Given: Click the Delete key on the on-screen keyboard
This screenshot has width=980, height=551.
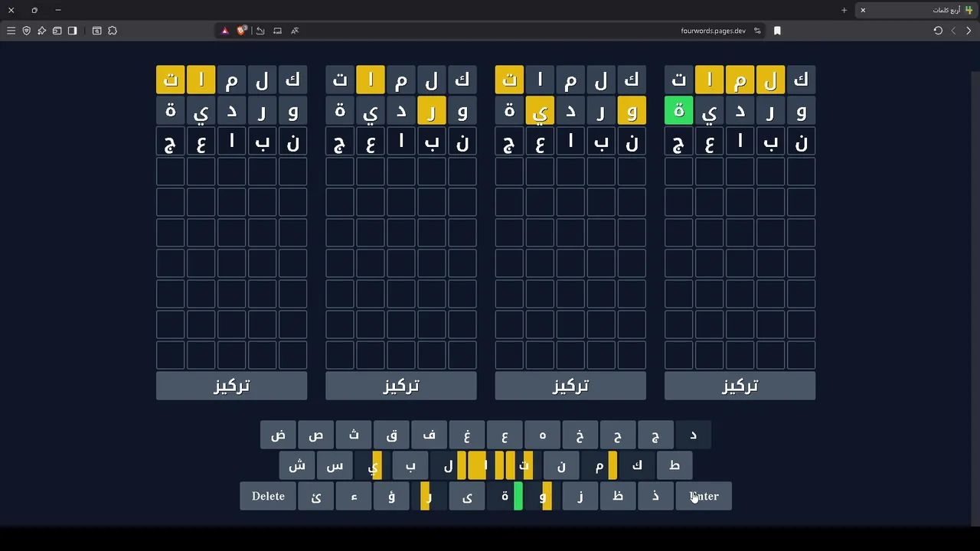Looking at the screenshot, I should point(268,496).
